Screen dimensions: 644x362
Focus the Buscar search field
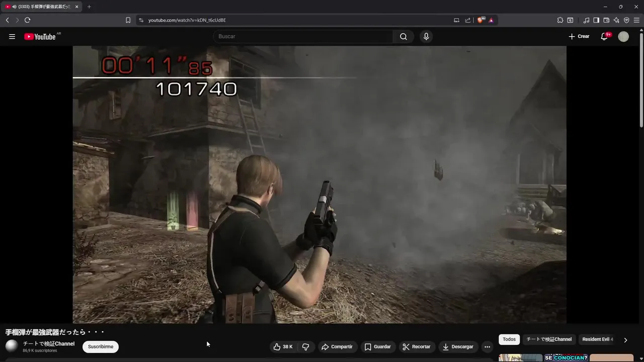pos(303,37)
